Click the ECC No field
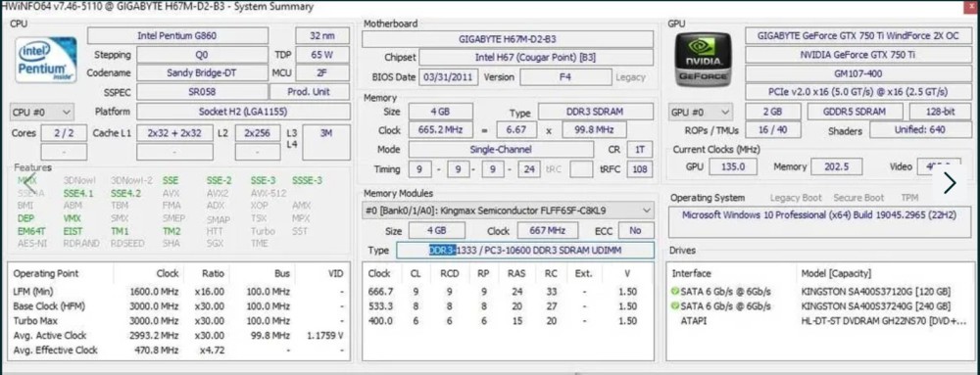Viewport: 980px width, 375px height. click(x=636, y=230)
